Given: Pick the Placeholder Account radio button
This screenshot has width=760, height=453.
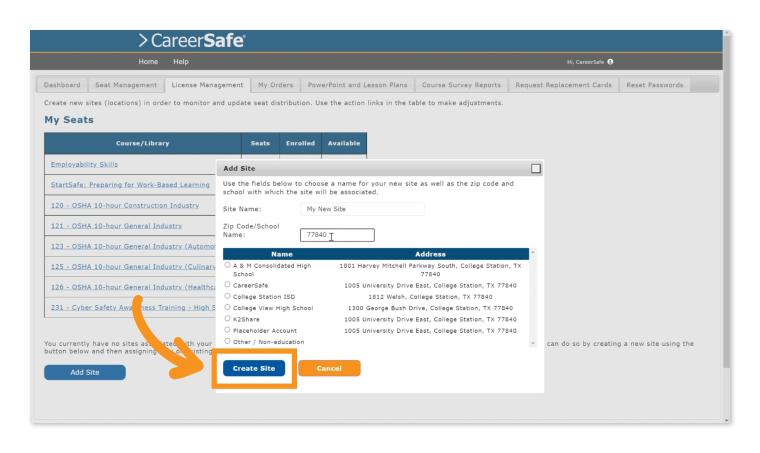Looking at the screenshot, I should coord(227,329).
